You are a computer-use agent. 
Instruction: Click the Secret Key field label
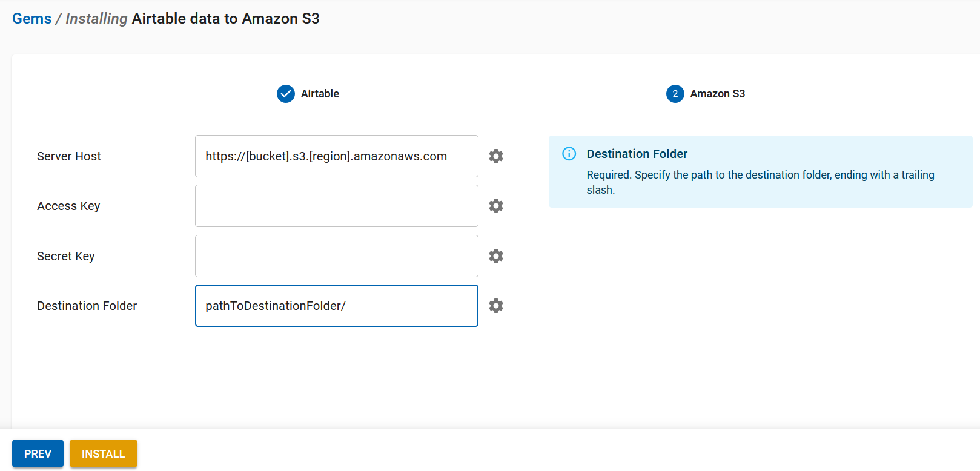click(66, 256)
